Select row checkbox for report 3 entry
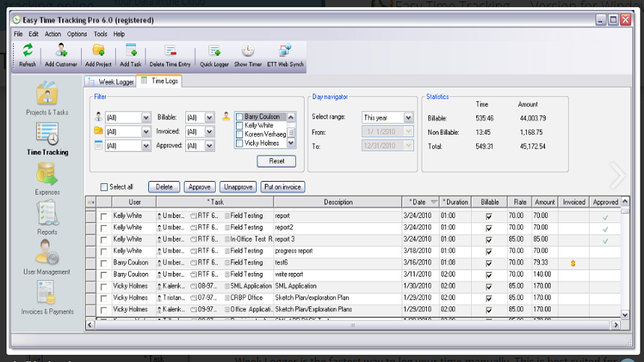644x362 pixels. click(x=103, y=240)
